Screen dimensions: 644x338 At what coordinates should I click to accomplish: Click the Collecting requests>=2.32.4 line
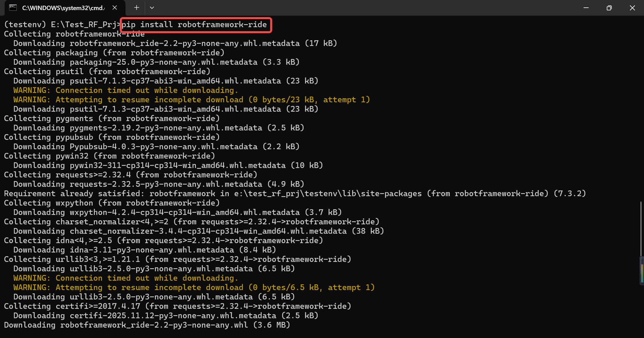(130, 175)
